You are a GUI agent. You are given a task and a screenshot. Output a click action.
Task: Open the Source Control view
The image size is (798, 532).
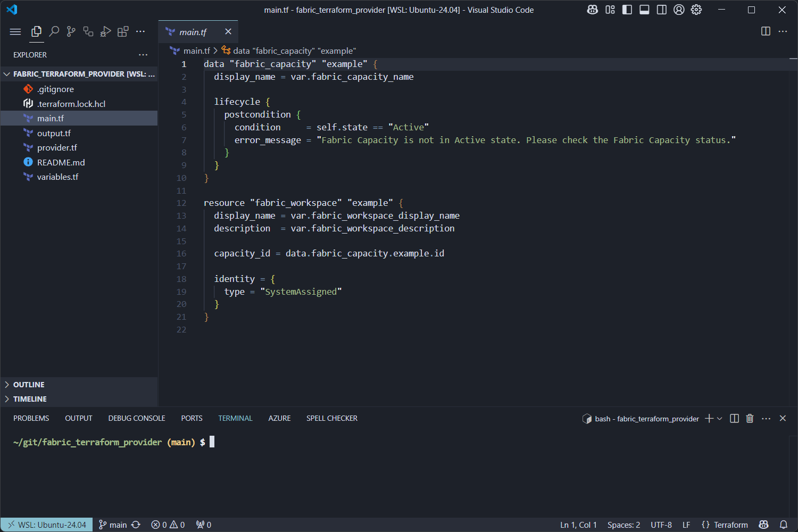click(x=71, y=31)
